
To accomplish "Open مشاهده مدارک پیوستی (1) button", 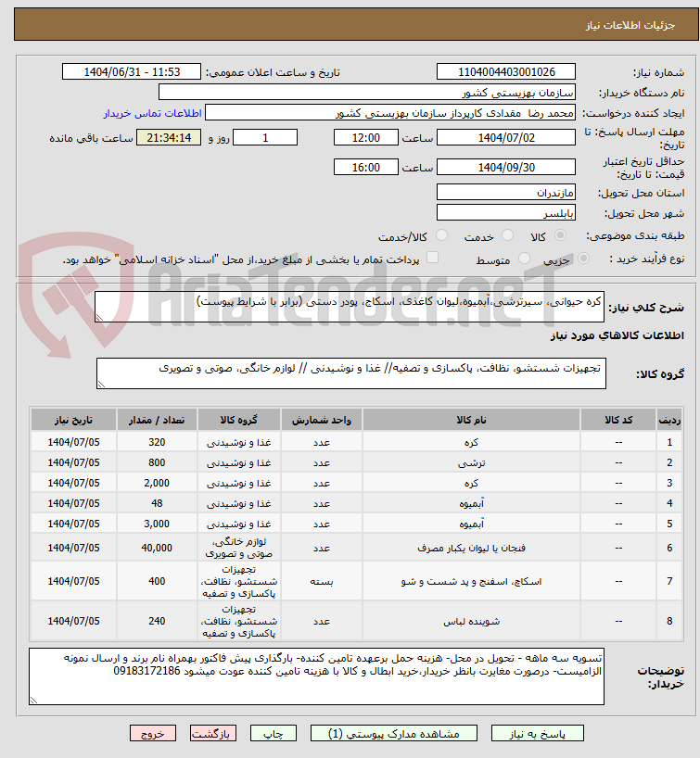I will [x=393, y=734].
